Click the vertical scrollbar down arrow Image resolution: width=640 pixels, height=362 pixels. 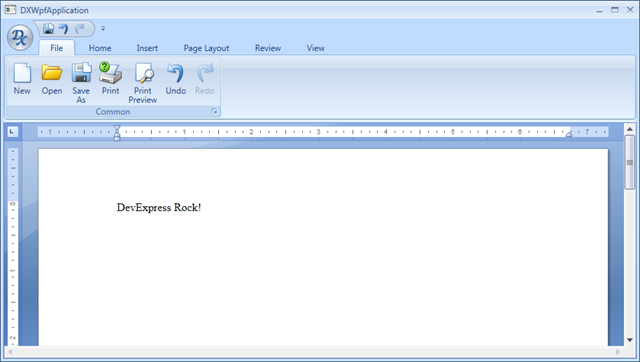[x=630, y=340]
